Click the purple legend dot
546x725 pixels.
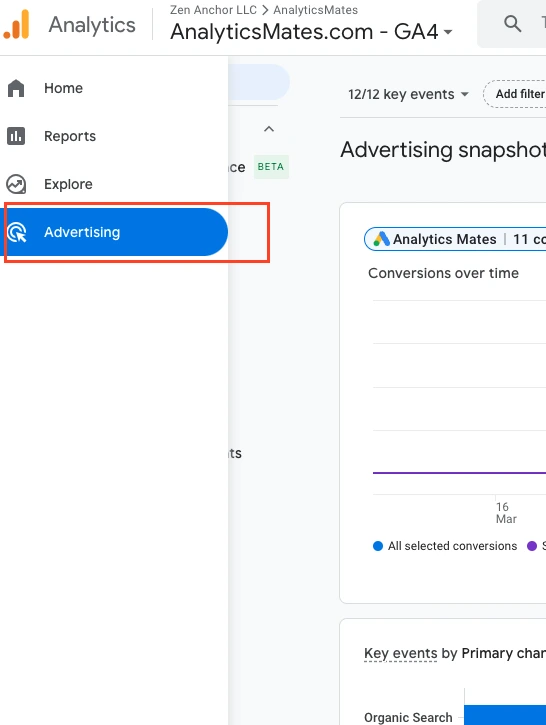[x=532, y=546]
